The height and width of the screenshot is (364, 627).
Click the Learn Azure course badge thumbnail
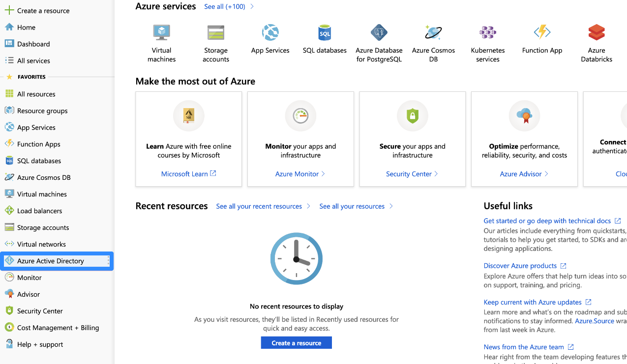pyautogui.click(x=189, y=116)
